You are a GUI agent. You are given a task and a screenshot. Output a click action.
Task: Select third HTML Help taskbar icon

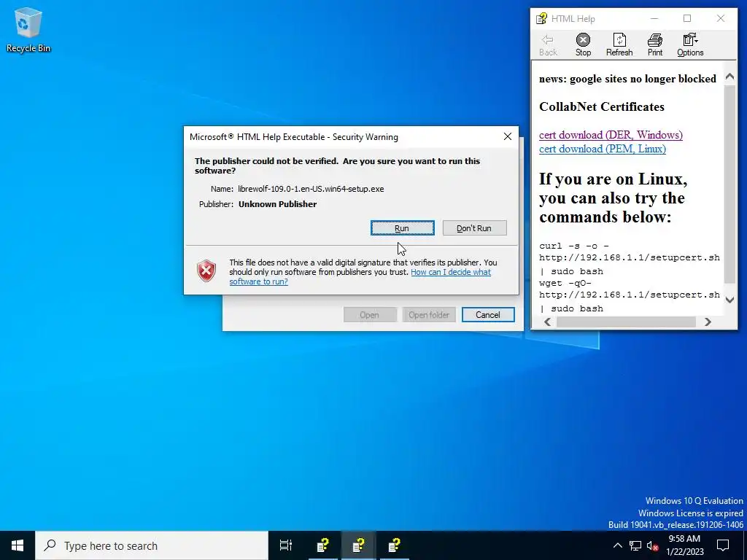coord(395,545)
